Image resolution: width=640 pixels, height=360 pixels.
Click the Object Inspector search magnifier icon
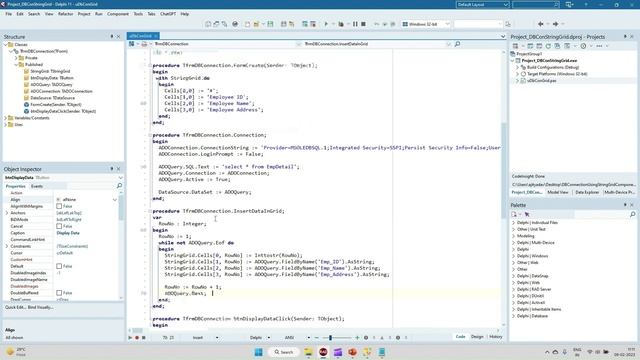click(x=120, y=186)
